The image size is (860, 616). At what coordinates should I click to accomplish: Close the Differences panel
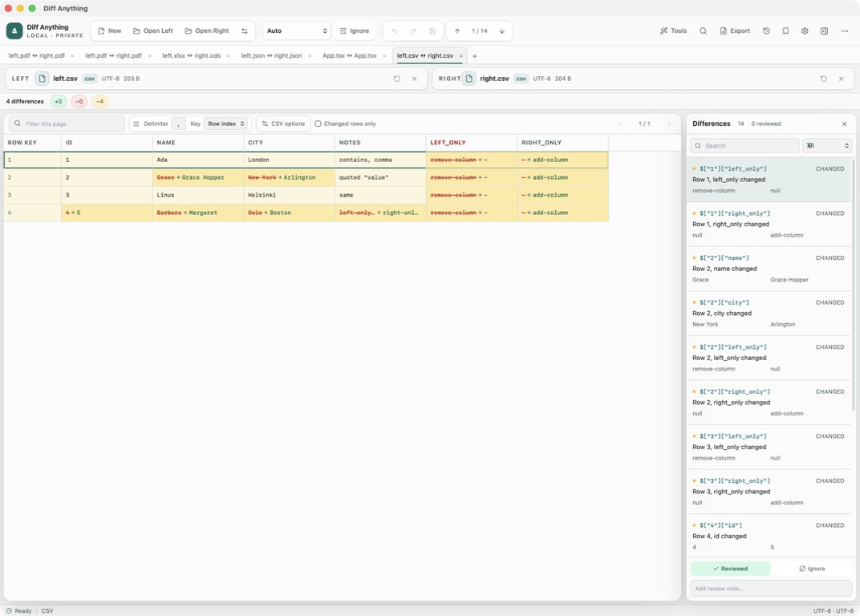point(845,124)
